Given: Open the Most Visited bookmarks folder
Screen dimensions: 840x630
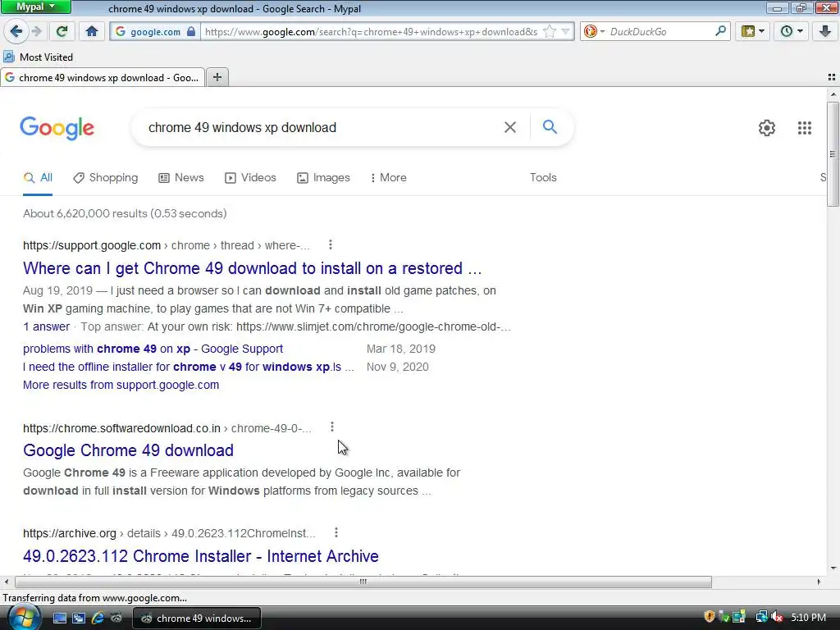Looking at the screenshot, I should (38, 57).
